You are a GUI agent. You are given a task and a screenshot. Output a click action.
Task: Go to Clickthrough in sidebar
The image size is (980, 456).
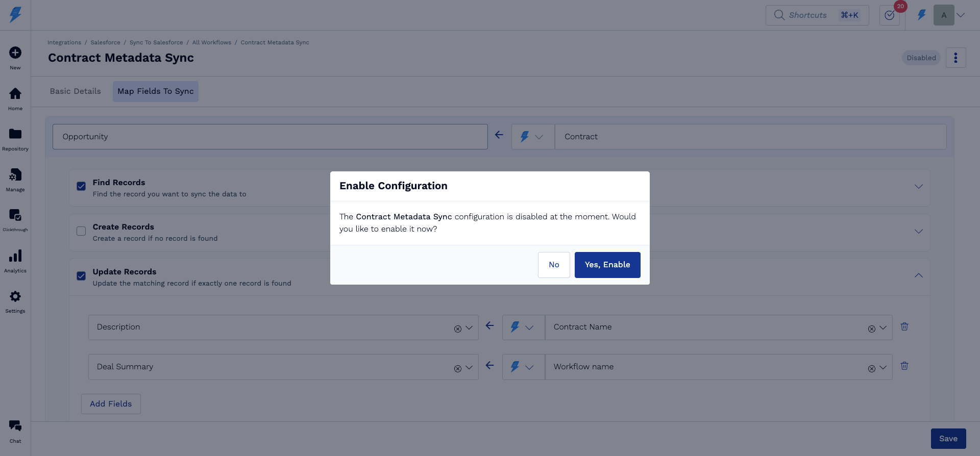(x=15, y=215)
